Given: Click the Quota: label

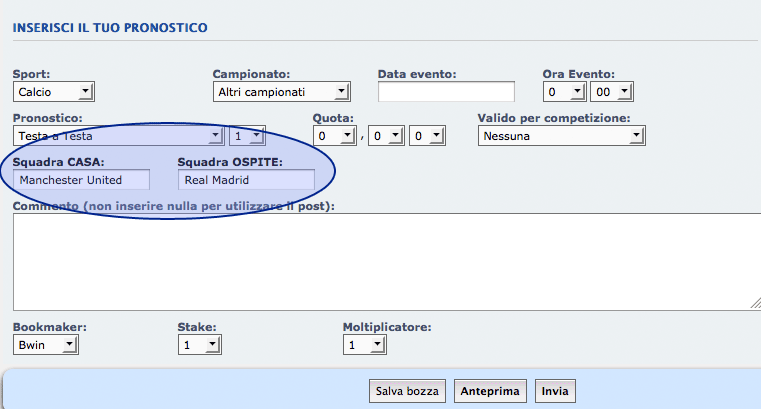Looking at the screenshot, I should click(x=333, y=118).
